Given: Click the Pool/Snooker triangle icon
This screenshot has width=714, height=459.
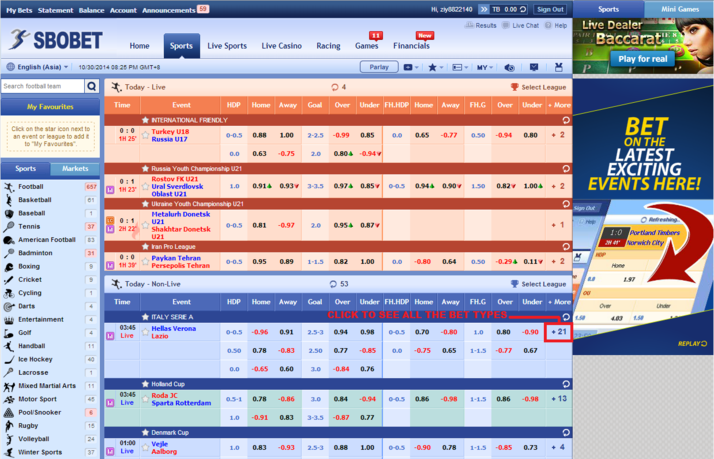Looking at the screenshot, I should tap(9, 413).
